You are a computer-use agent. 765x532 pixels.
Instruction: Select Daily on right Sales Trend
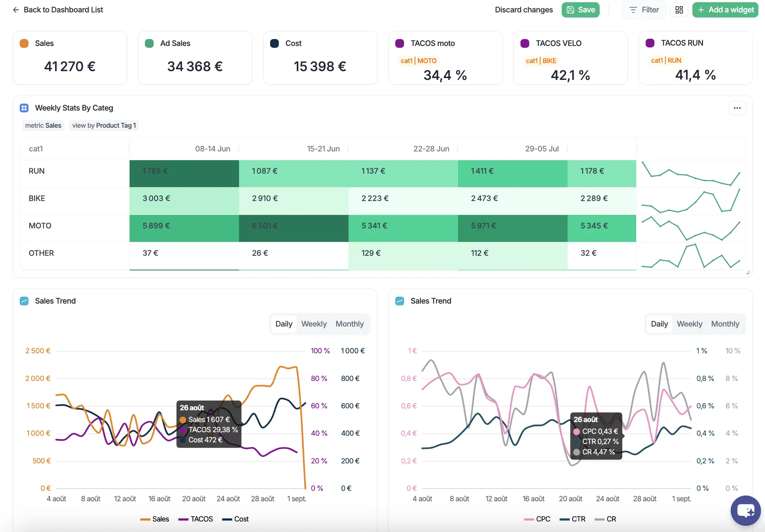tap(660, 324)
